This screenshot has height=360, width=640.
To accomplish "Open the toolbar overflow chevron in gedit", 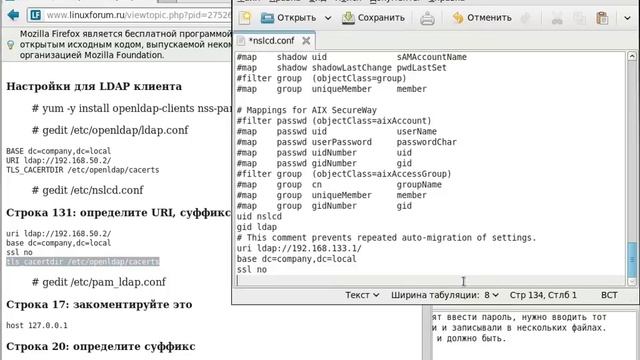I will (x=627, y=18).
